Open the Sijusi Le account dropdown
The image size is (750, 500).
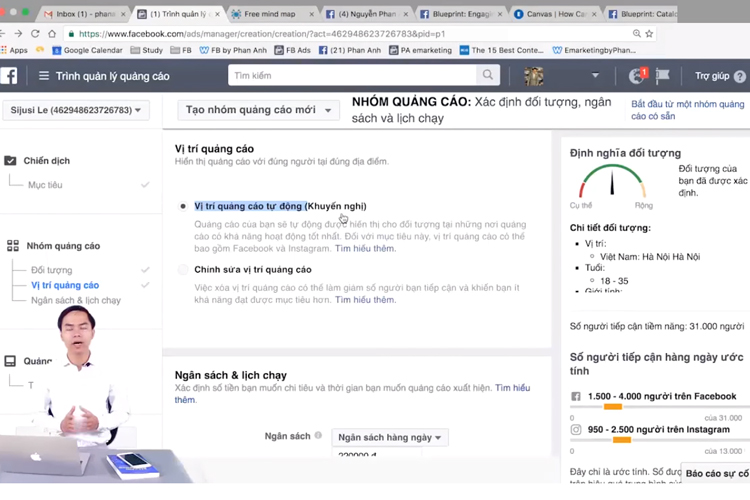(x=76, y=110)
